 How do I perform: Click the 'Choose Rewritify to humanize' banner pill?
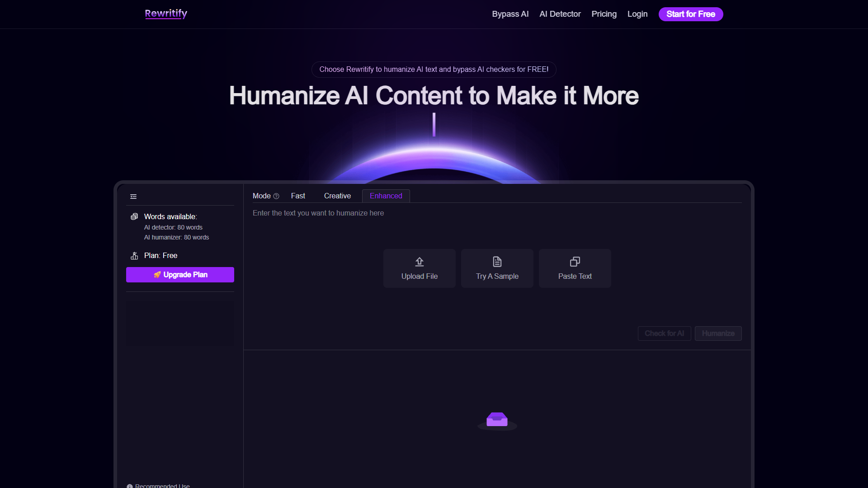(x=434, y=70)
